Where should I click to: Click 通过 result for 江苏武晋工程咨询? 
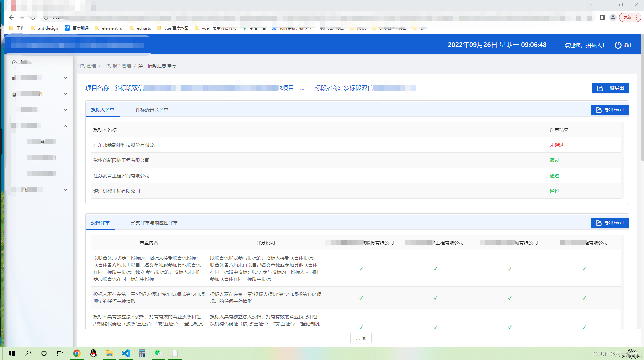coord(554,176)
